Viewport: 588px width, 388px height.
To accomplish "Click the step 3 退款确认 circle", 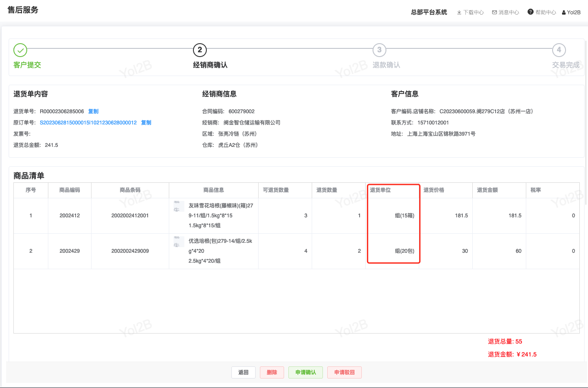I will point(379,50).
